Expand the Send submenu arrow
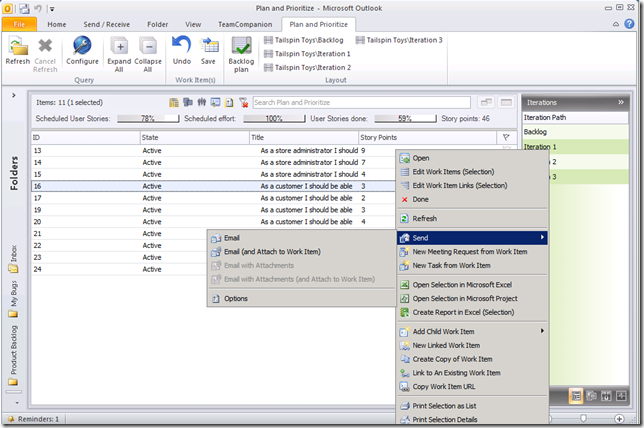Screen dimensions: 644x428 pos(542,237)
